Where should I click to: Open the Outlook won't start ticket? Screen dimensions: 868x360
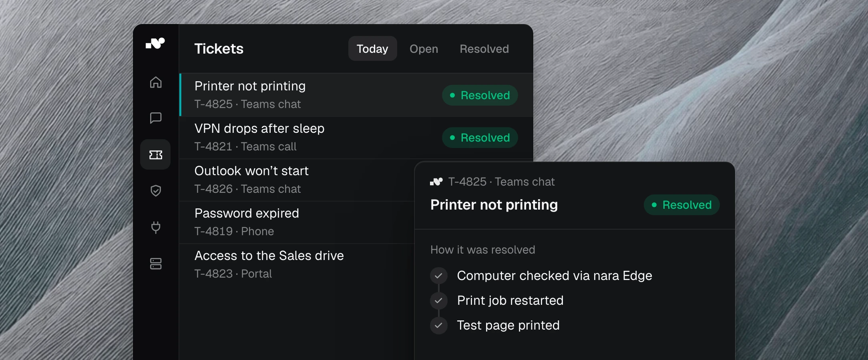pos(297,180)
